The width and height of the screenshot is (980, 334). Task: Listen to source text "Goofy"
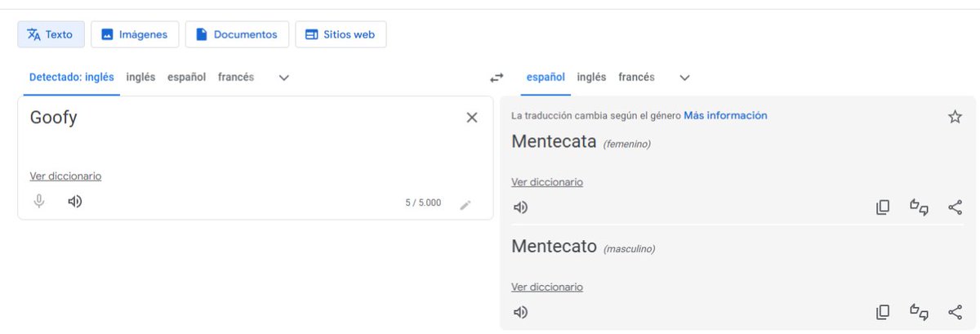(x=75, y=202)
